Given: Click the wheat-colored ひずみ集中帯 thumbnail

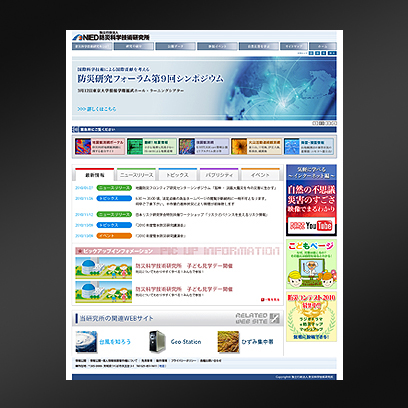Looking at the screenshot, I should tap(228, 342).
